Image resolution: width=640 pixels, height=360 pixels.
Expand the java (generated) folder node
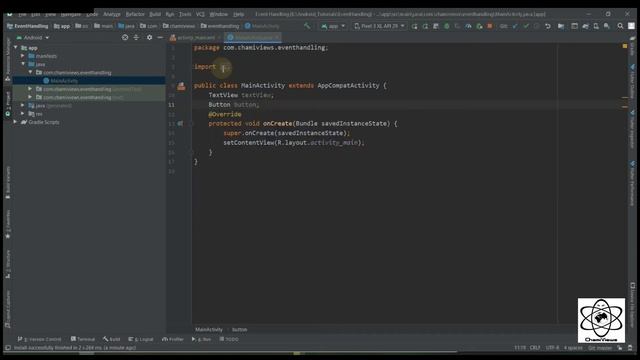coord(23,105)
